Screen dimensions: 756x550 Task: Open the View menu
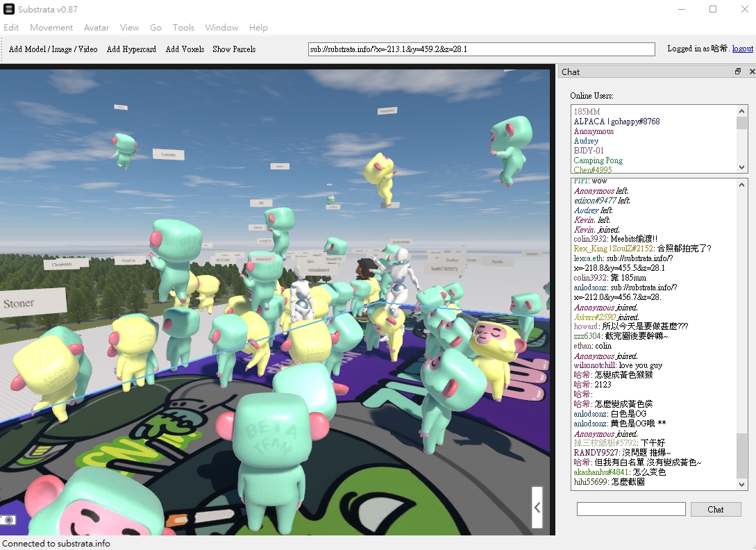(x=129, y=28)
